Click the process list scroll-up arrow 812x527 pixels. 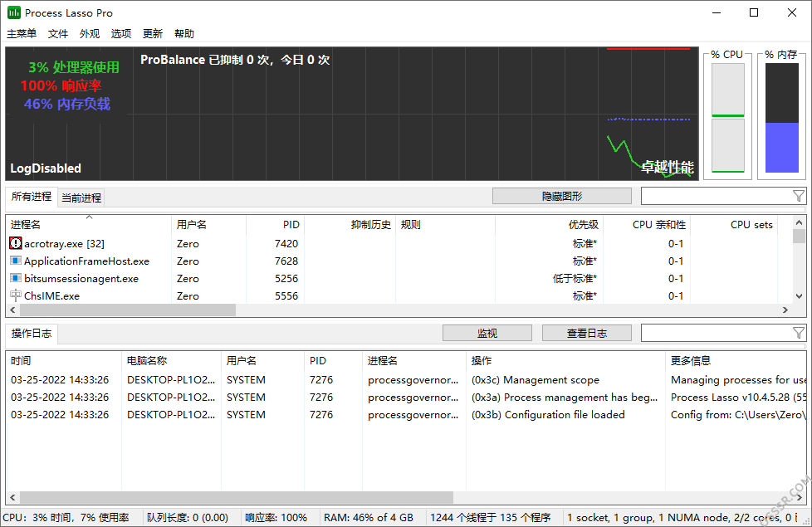(799, 222)
